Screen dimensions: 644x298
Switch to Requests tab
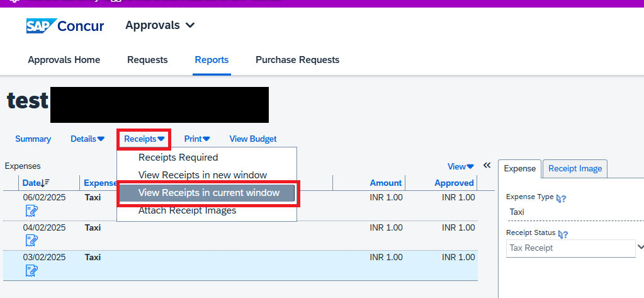pyautogui.click(x=147, y=60)
